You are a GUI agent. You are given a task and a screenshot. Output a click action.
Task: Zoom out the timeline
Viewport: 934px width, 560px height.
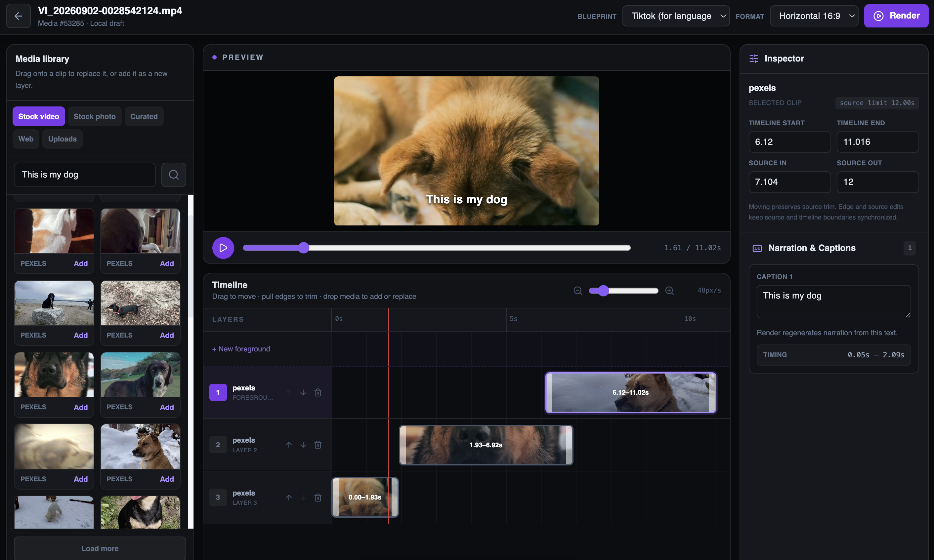tap(577, 291)
